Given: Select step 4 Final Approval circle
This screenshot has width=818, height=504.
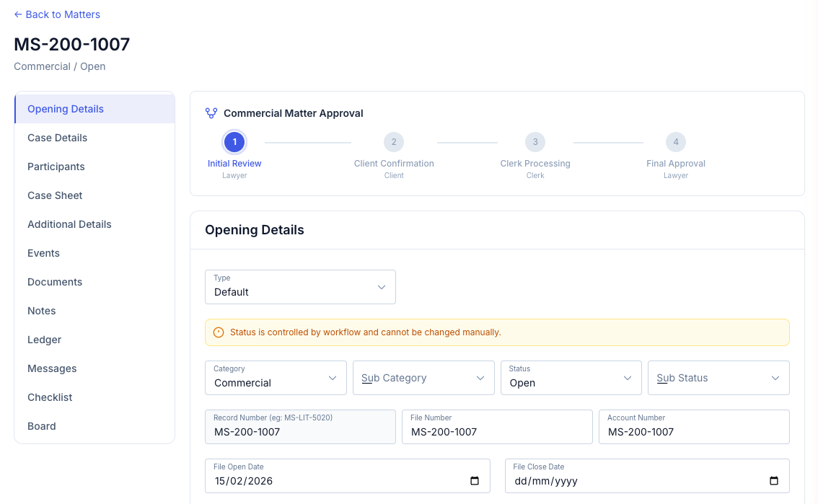Looking at the screenshot, I should point(676,142).
